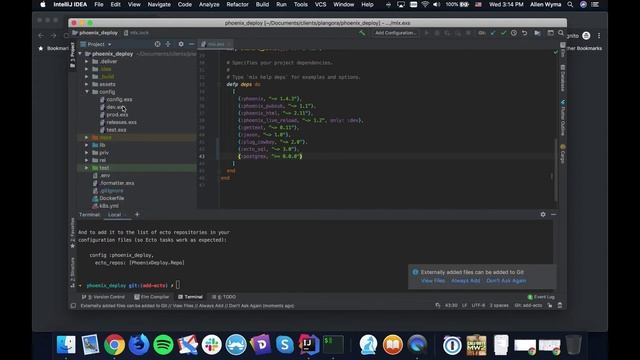Open the VCS menu
Viewport: 640px width, 360px height.
coord(320,4)
